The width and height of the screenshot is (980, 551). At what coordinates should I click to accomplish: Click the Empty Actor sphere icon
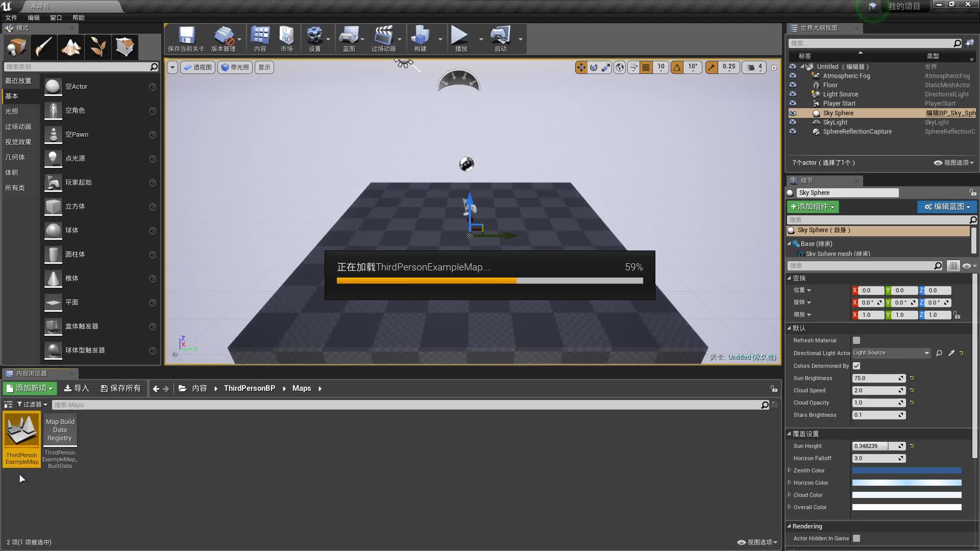click(x=53, y=87)
